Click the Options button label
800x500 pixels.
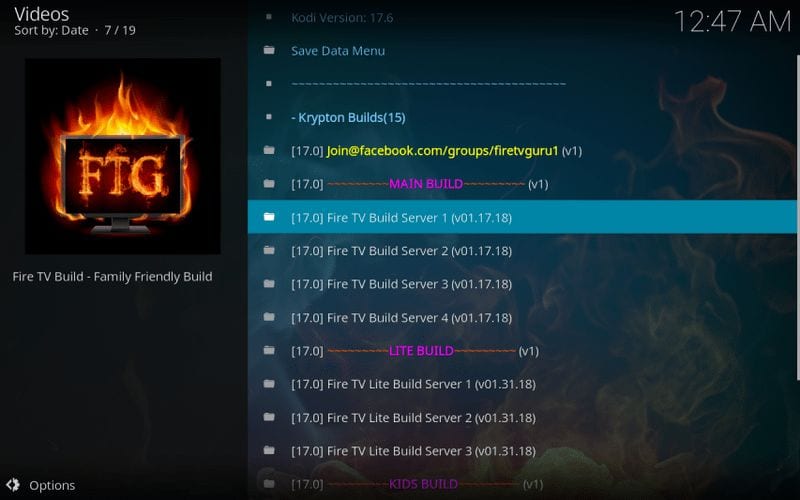pyautogui.click(x=52, y=485)
